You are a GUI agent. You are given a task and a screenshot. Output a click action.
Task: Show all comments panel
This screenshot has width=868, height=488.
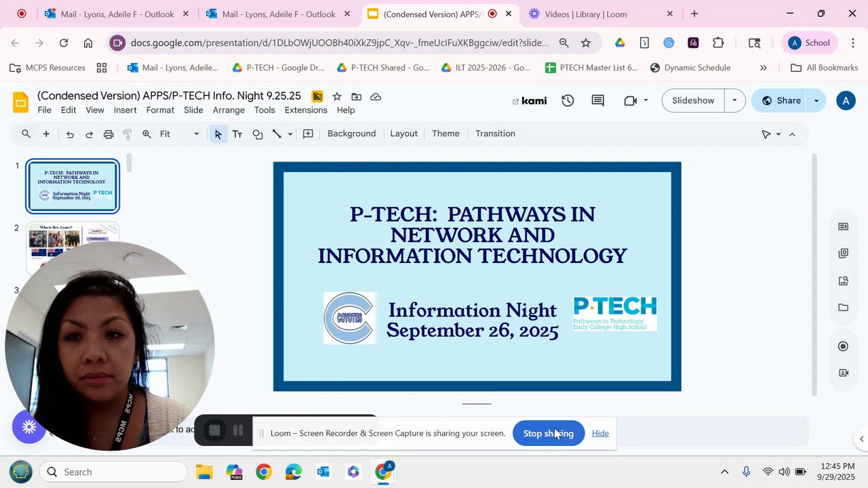click(x=597, y=100)
